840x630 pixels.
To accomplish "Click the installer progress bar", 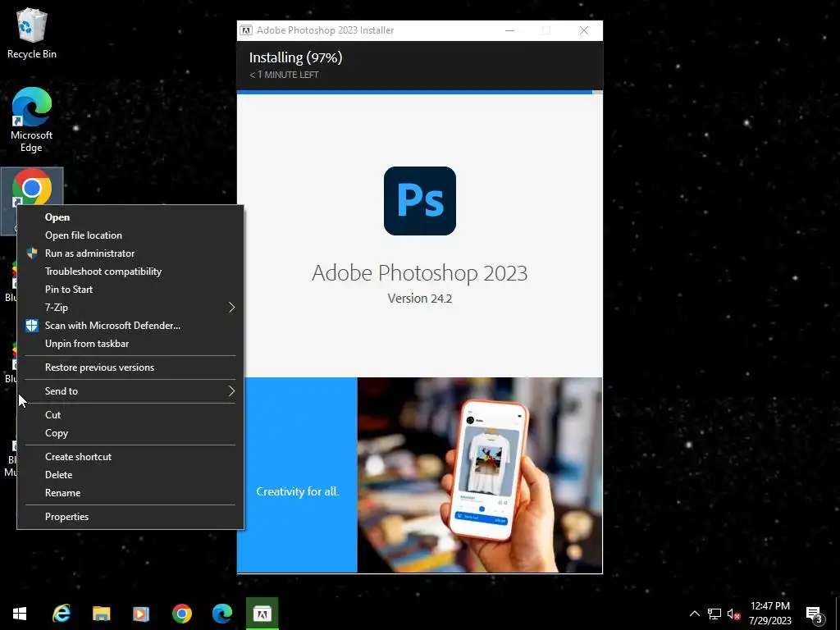I will click(x=419, y=92).
